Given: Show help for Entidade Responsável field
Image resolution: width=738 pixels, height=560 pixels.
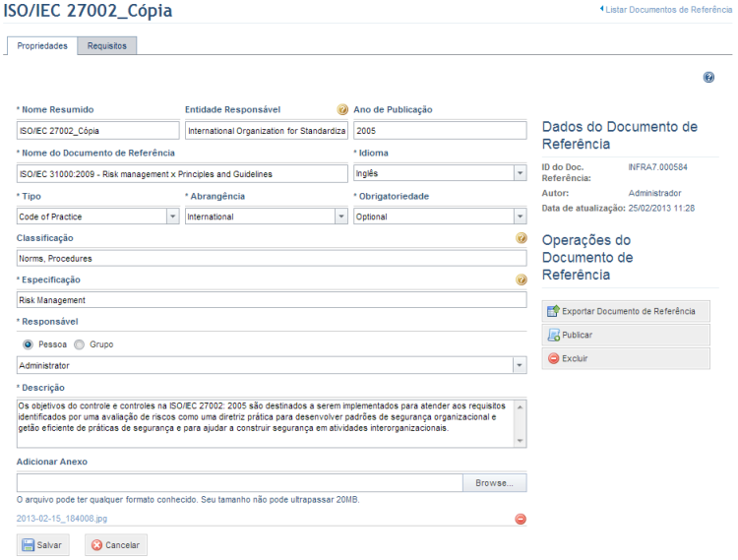Looking at the screenshot, I should coord(342,109).
